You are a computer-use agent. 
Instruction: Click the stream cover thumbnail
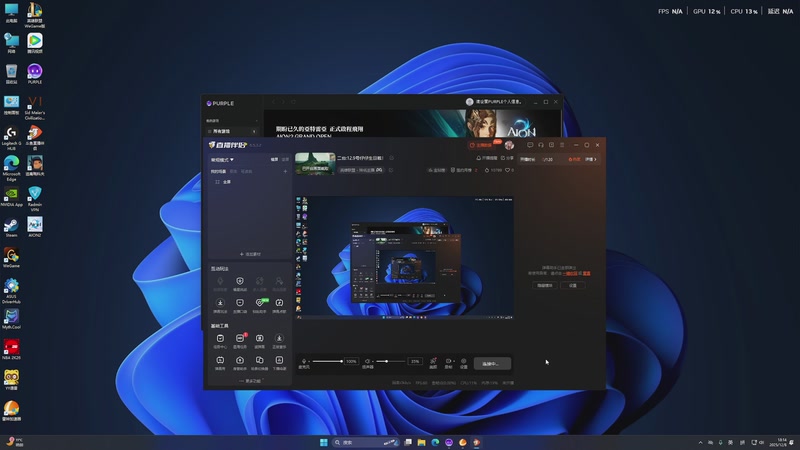315,163
